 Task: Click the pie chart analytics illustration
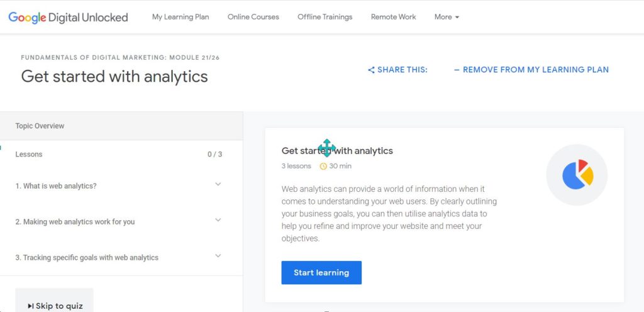point(577,175)
